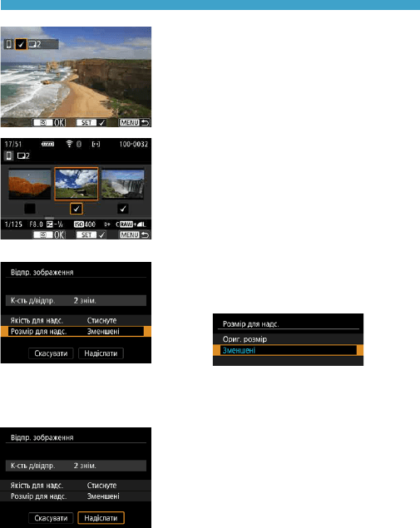This screenshot has width=420, height=528.
Task: Uncheck the box under the middle thumbnail
Action: tap(77, 209)
